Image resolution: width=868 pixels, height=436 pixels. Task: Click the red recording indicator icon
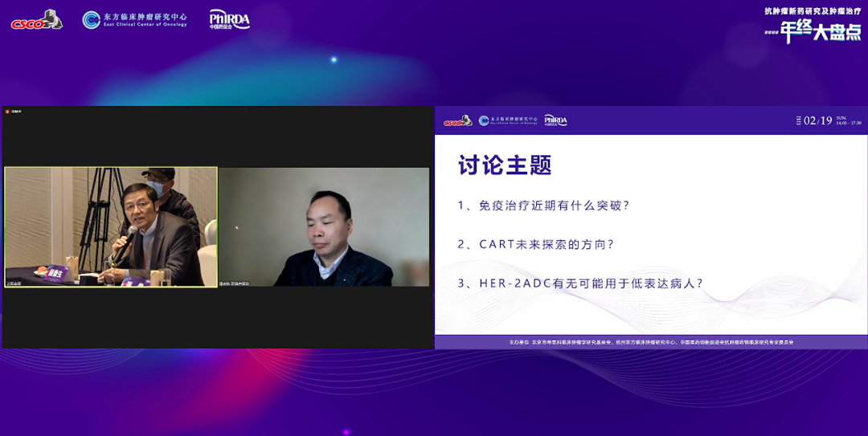(x=7, y=112)
